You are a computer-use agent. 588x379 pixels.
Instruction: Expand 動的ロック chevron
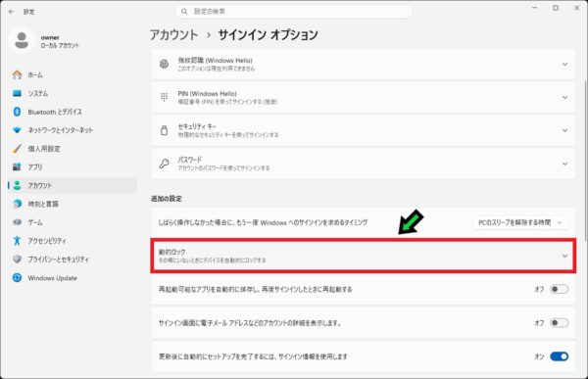pyautogui.click(x=564, y=256)
